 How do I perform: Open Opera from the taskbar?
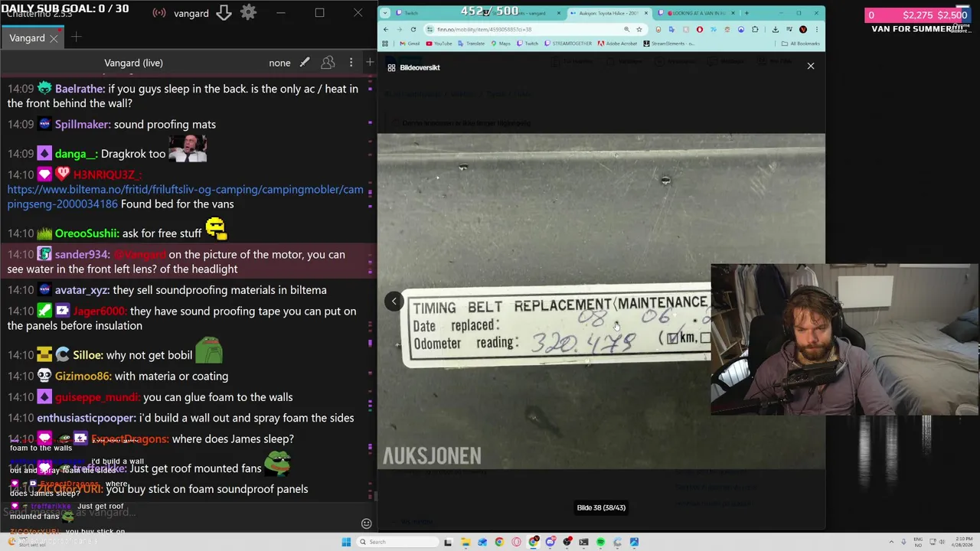(x=516, y=542)
